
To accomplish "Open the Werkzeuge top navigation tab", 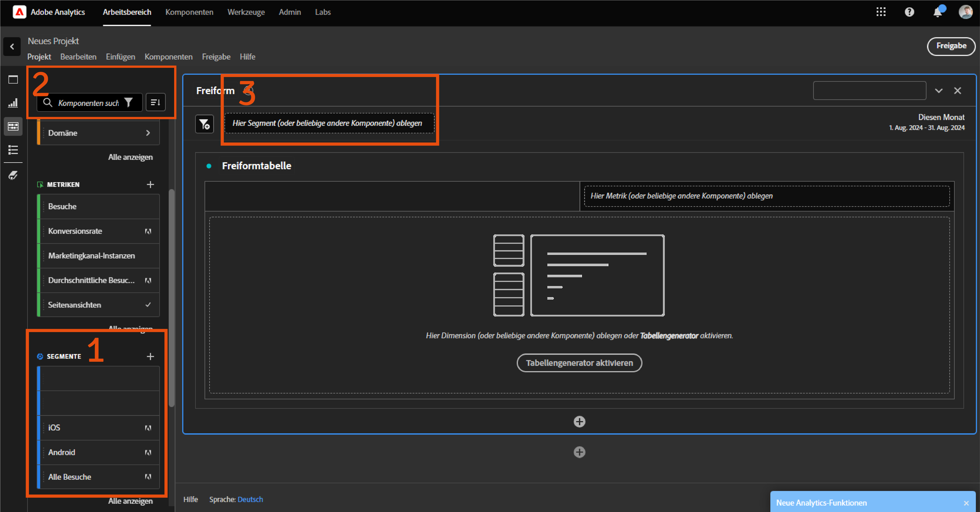I will pos(246,12).
